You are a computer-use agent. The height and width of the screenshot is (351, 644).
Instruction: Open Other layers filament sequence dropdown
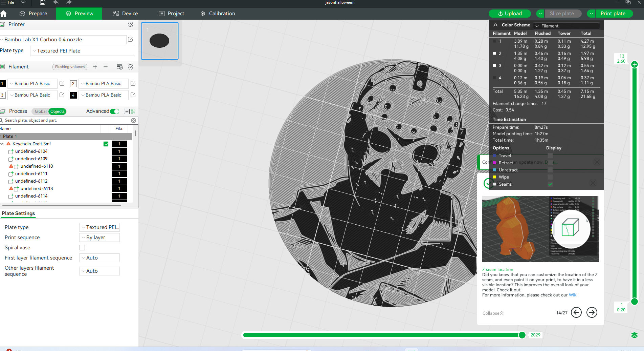coord(99,271)
